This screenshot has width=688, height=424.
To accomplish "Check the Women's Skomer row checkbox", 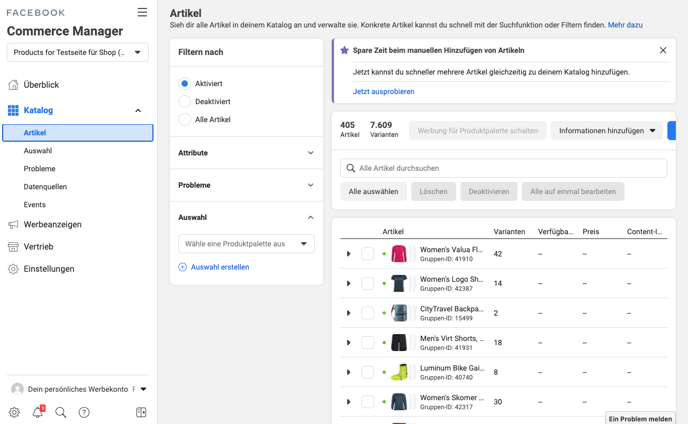I will (368, 402).
